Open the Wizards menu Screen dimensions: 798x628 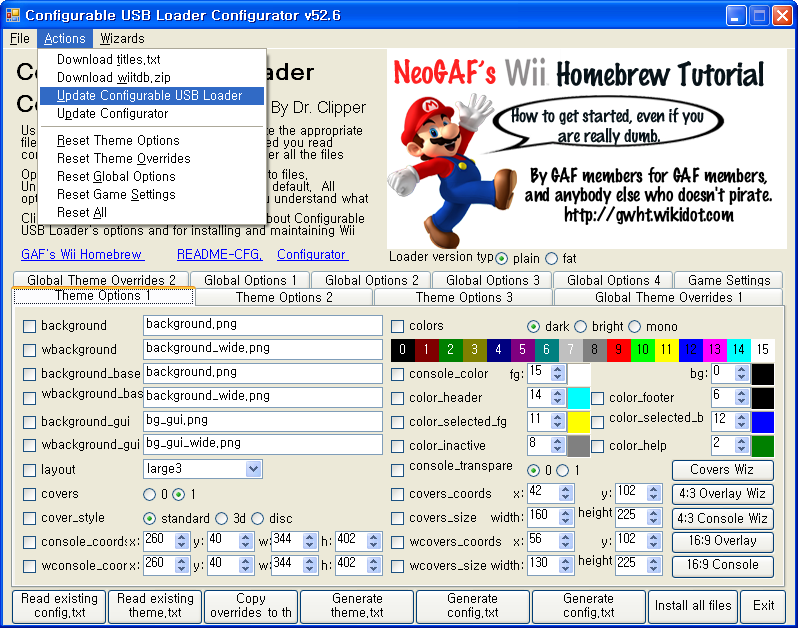point(122,39)
